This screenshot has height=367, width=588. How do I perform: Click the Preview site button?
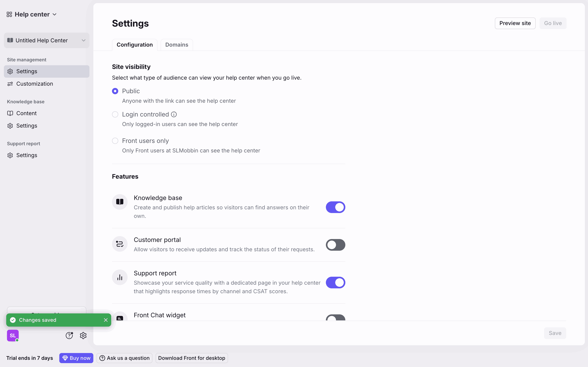click(x=515, y=23)
